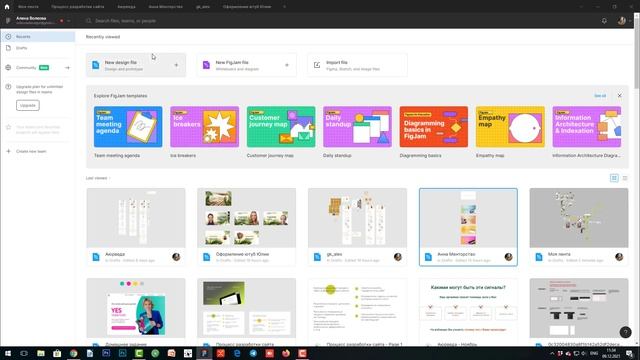The width and height of the screenshot is (640, 360).
Task: Open the Daily standup template
Action: pos(357,127)
